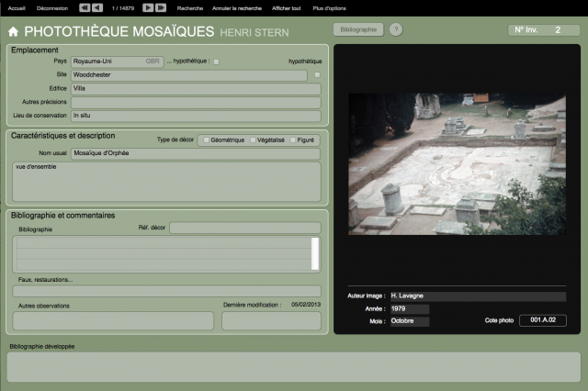The height and width of the screenshot is (391, 588).
Task: Select Annuler la recherche
Action: 237,8
